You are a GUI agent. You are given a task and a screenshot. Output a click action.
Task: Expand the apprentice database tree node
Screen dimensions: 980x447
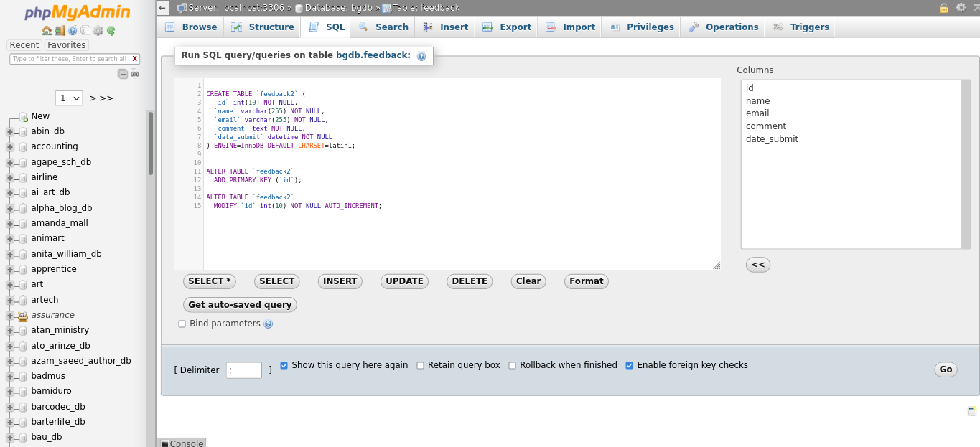tap(10, 270)
